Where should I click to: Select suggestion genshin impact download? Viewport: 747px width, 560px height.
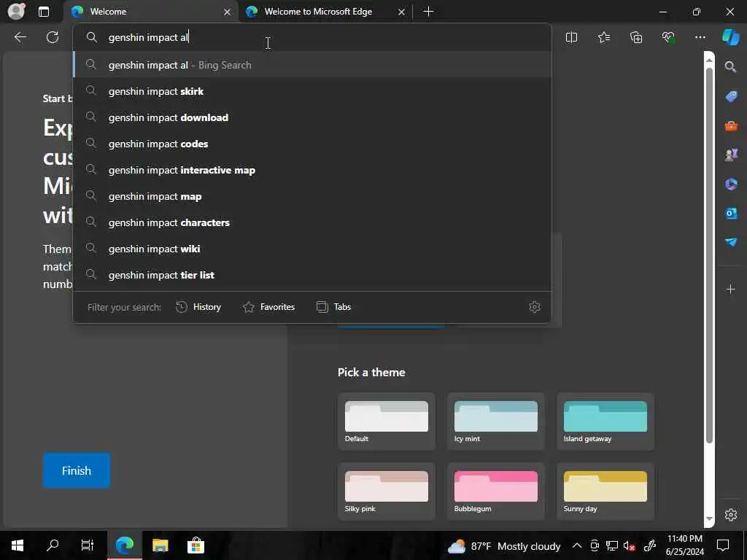point(312,117)
